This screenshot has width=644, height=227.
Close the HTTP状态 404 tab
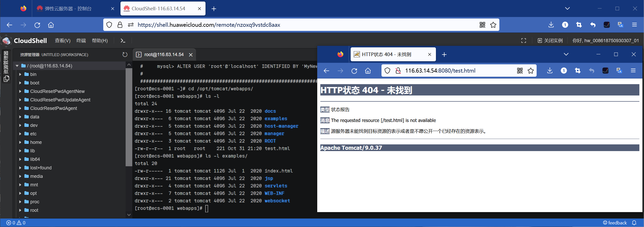pos(430,55)
